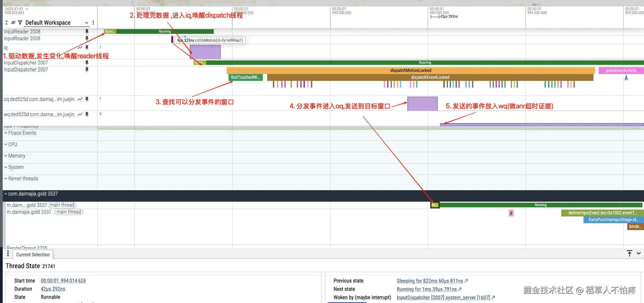
Task: Click the duration link 42µs 292ns
Action: [x=53, y=289]
